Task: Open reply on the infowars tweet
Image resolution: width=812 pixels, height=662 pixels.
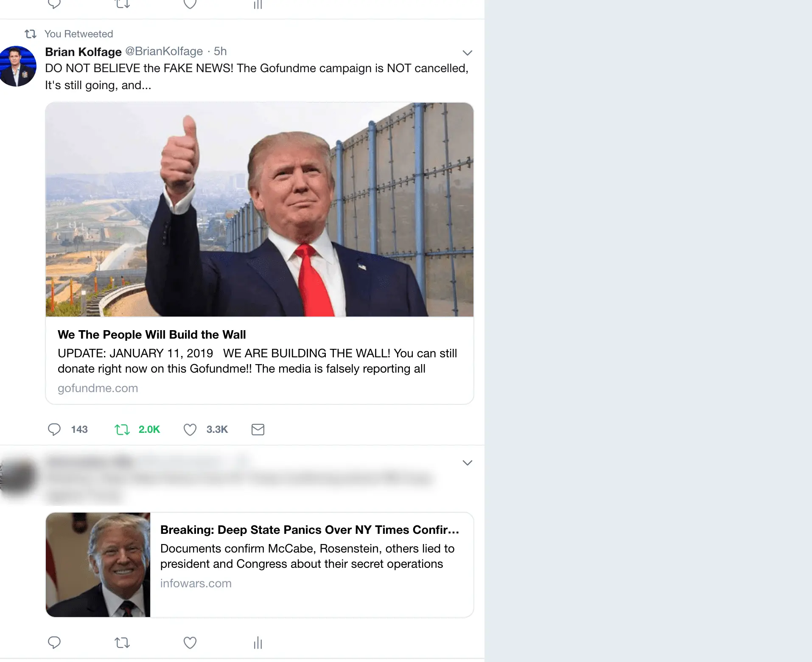Action: [x=54, y=642]
